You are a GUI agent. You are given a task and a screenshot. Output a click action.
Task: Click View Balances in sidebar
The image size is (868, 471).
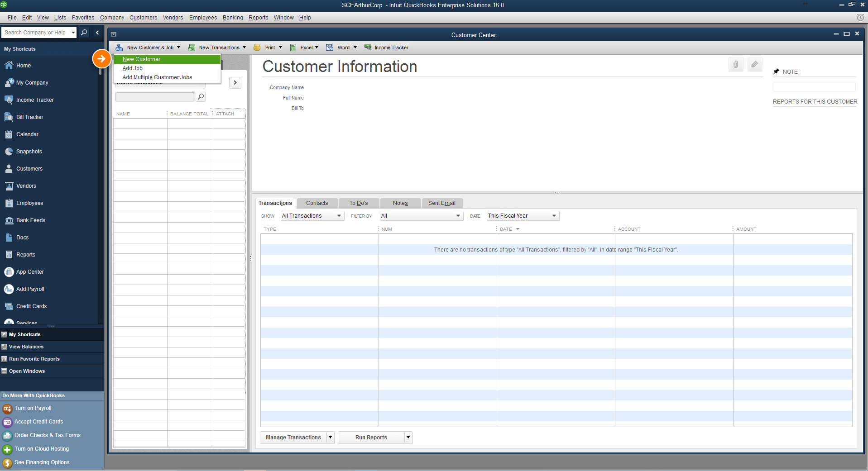point(52,347)
